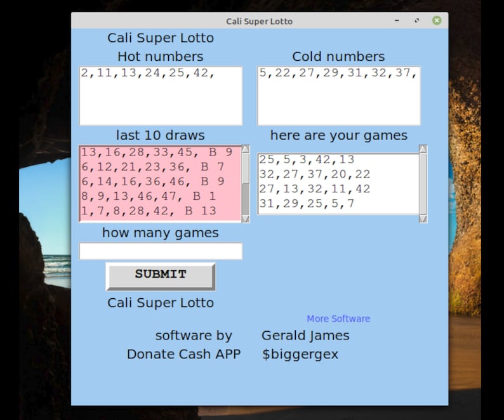Click the Cold numbers label
This screenshot has width=504, height=420.
click(338, 56)
